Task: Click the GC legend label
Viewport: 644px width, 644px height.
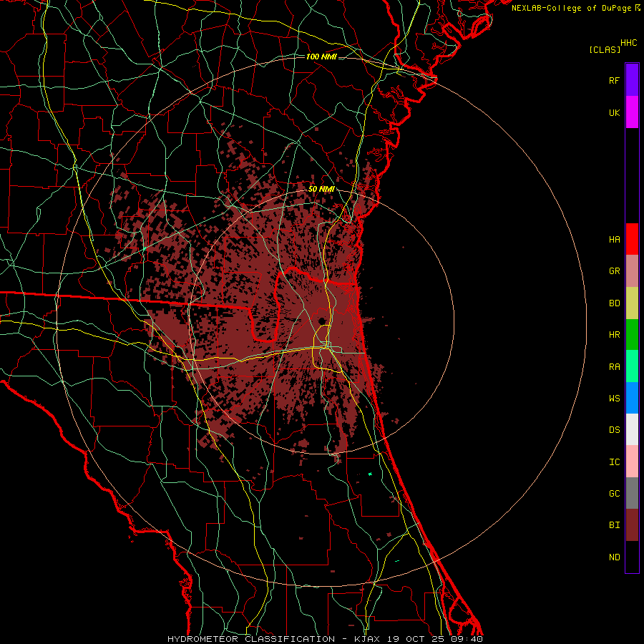Action: [x=615, y=494]
